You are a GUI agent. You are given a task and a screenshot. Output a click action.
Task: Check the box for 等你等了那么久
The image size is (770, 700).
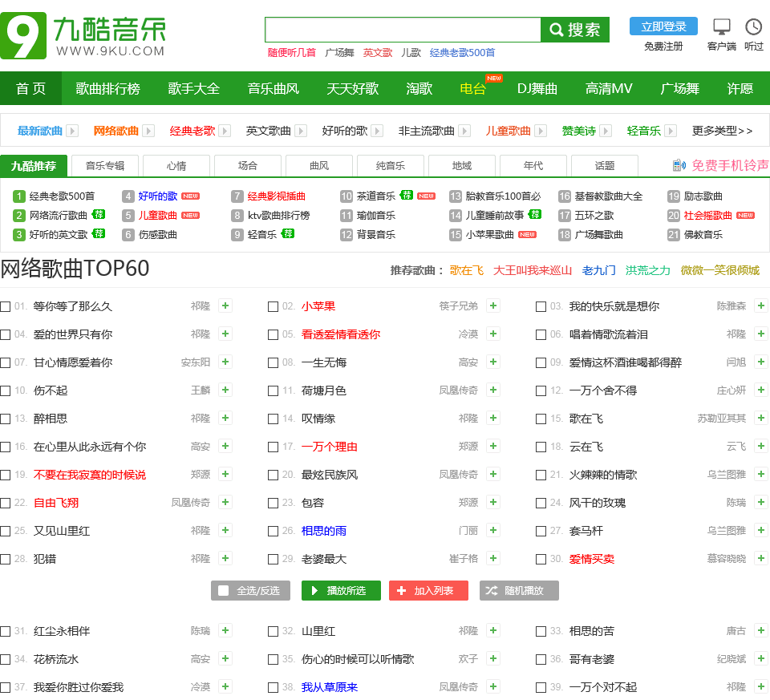tap(6, 307)
